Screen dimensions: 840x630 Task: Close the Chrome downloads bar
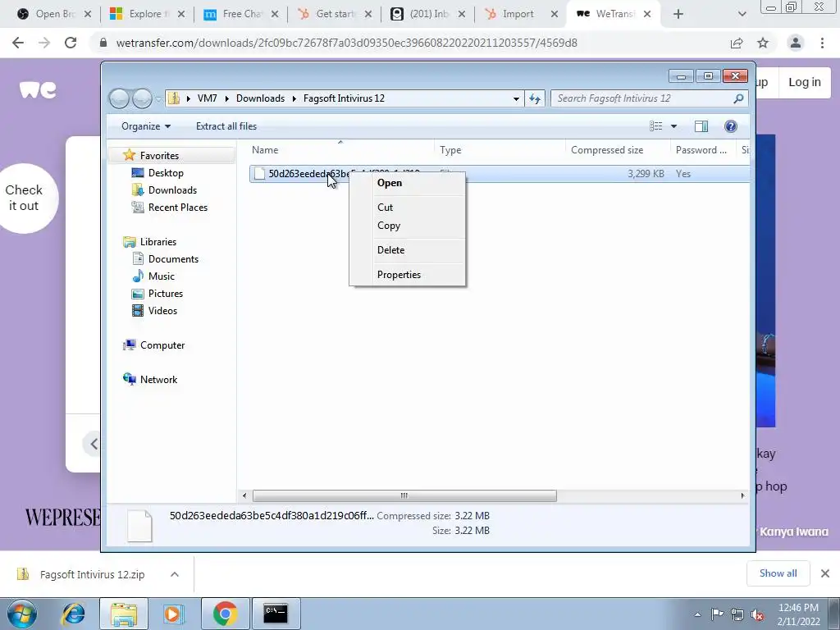point(825,573)
